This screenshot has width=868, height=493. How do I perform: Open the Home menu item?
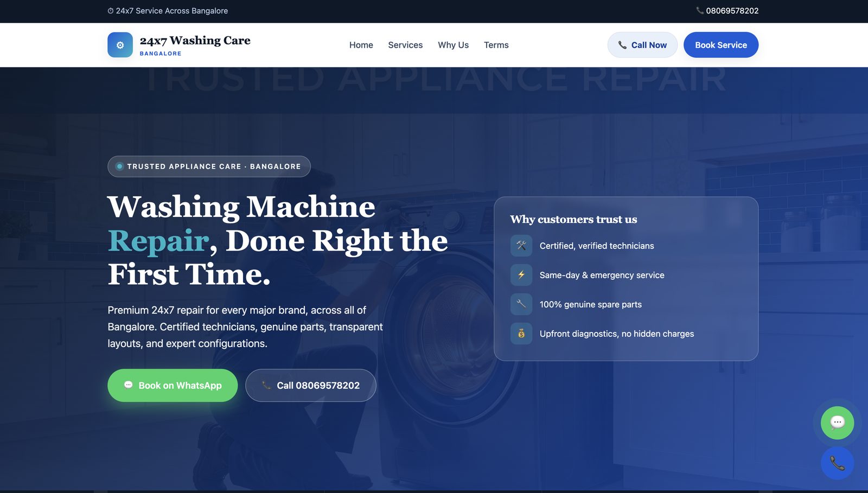coord(361,45)
